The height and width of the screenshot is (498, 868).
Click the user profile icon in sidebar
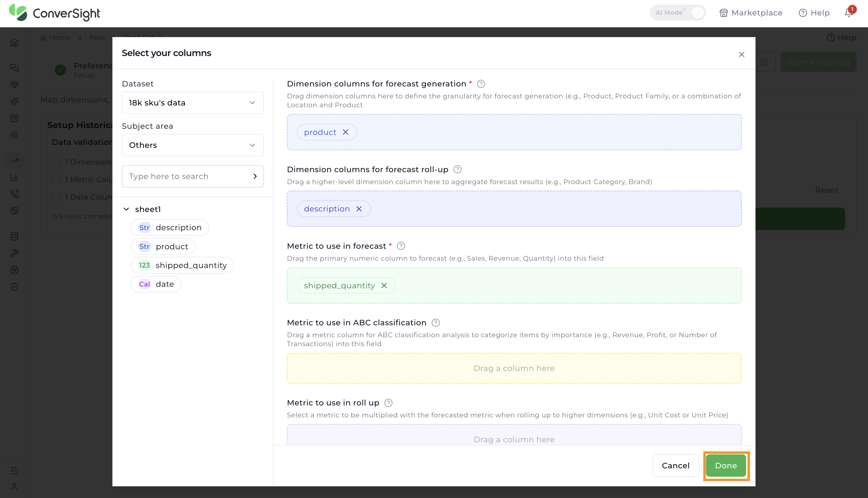14,486
